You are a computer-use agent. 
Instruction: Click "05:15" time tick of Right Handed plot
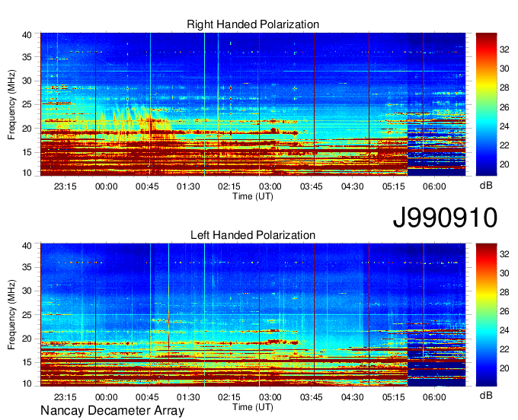[394, 186]
